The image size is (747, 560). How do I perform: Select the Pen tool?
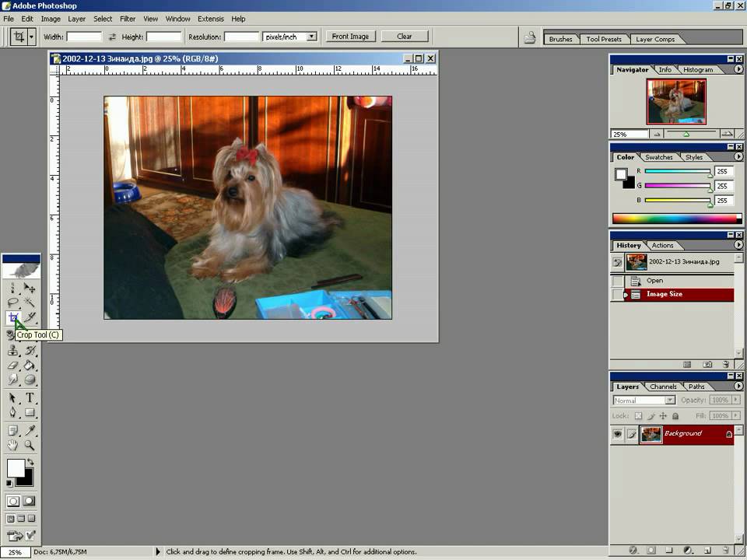click(x=12, y=412)
